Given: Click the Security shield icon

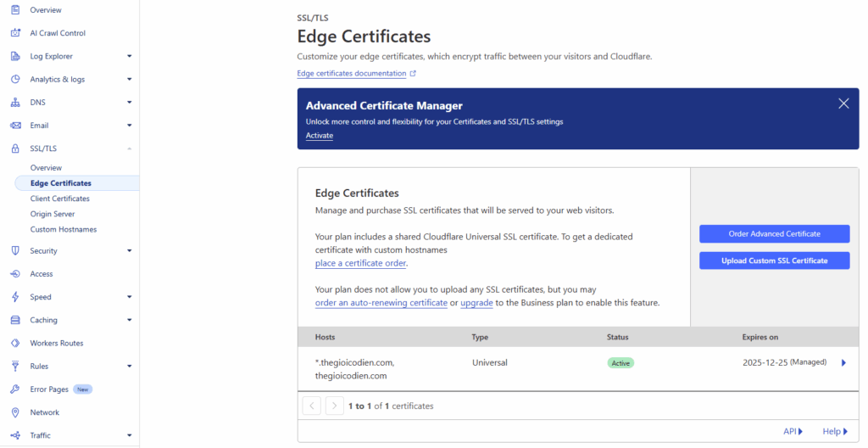Looking at the screenshot, I should click(14, 251).
